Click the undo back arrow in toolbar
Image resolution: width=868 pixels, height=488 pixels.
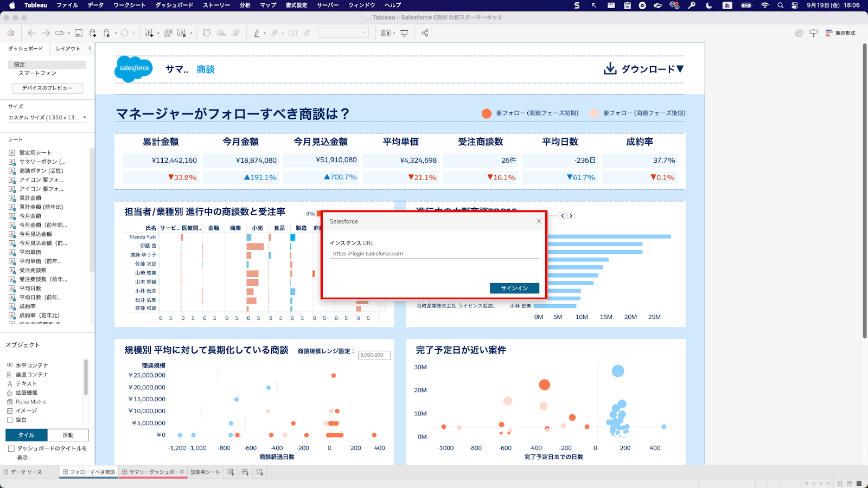tap(31, 33)
